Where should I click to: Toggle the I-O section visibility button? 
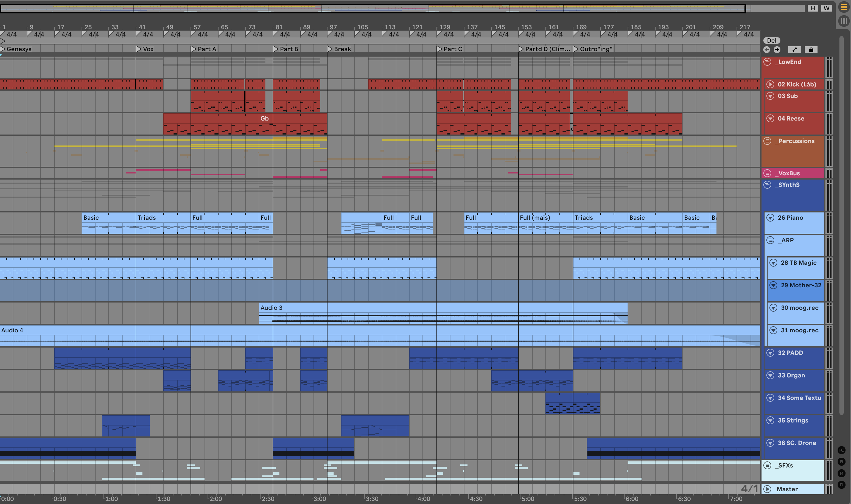point(842,450)
